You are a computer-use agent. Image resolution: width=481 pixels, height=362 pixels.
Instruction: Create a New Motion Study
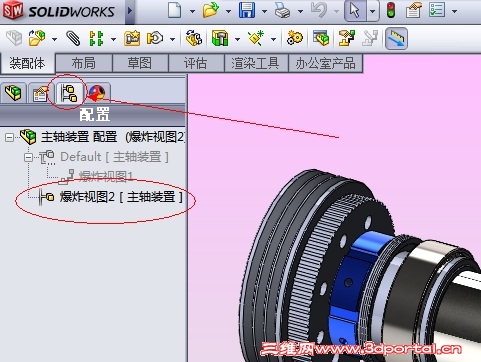coord(295,38)
